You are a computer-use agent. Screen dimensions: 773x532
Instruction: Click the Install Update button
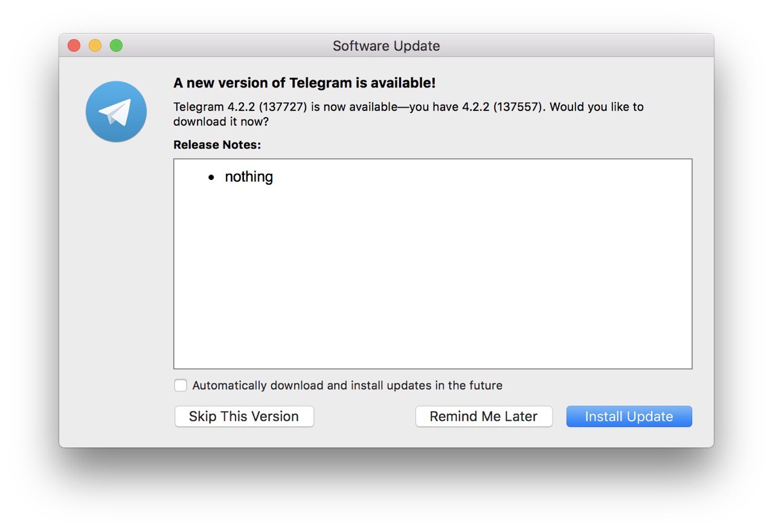629,417
